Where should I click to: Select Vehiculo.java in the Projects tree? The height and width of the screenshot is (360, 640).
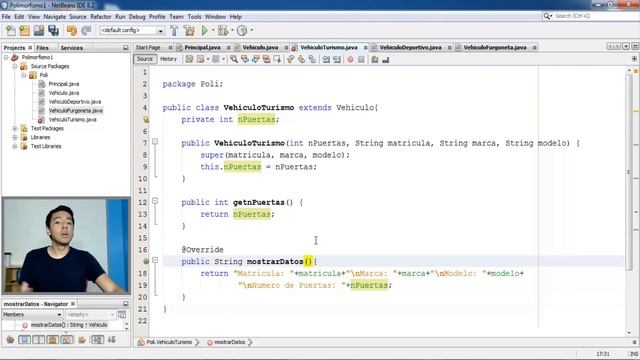click(x=64, y=93)
